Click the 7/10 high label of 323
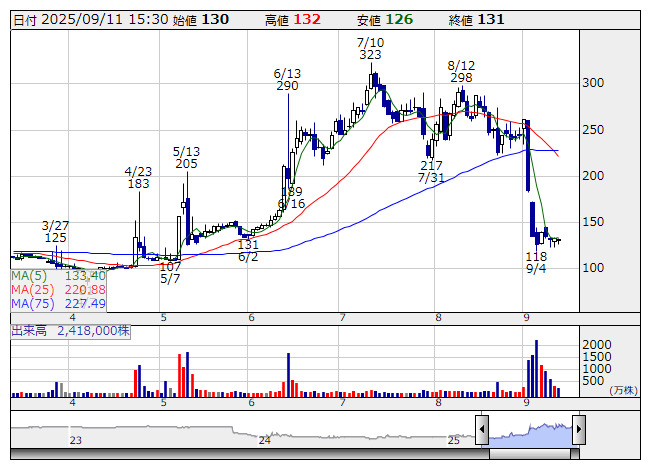The height and width of the screenshot is (470, 653). [370, 49]
